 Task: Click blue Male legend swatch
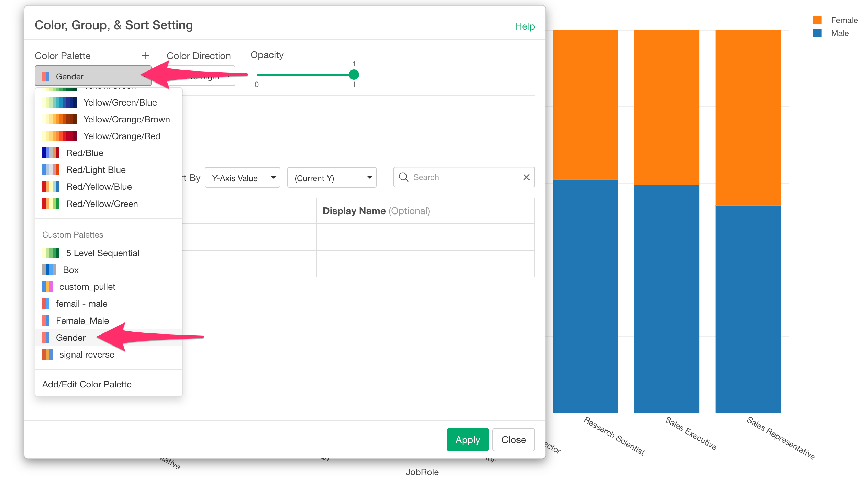pyautogui.click(x=817, y=33)
